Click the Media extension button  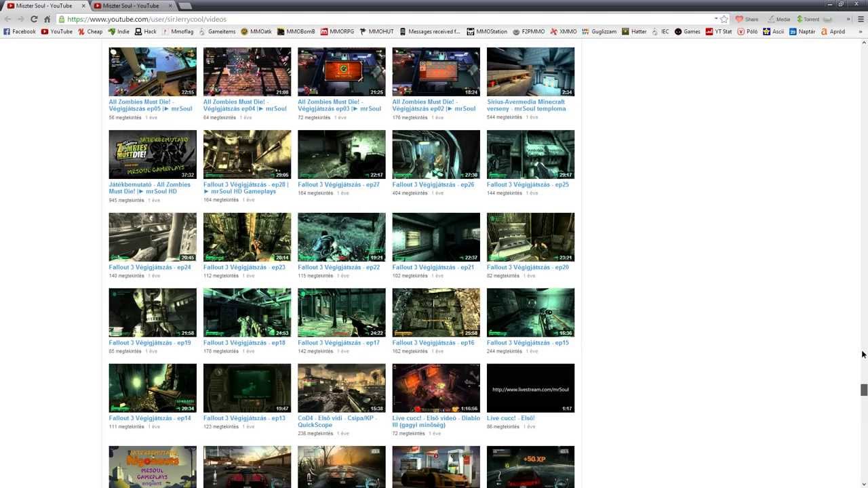(x=778, y=19)
